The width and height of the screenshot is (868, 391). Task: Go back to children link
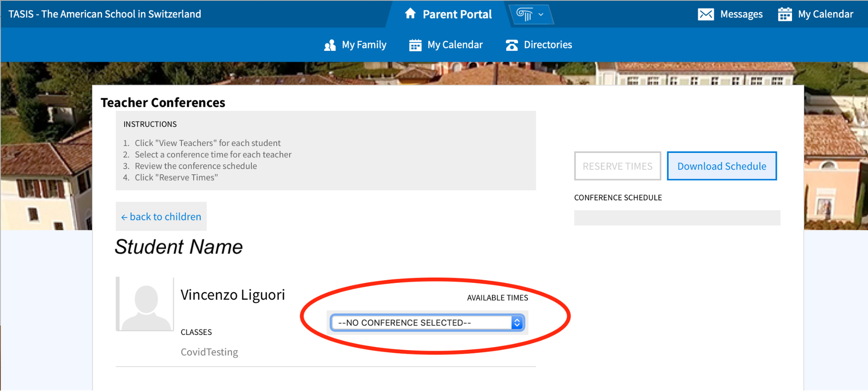(x=161, y=217)
